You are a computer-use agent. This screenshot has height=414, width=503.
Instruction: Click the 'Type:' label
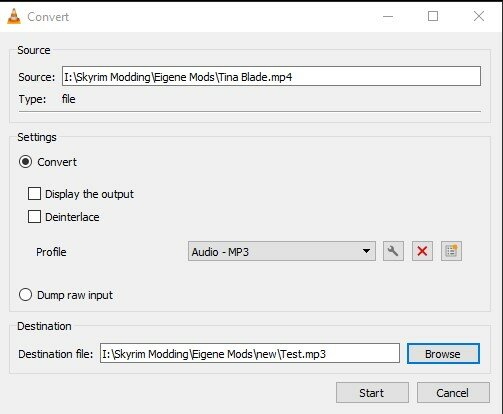click(x=32, y=99)
